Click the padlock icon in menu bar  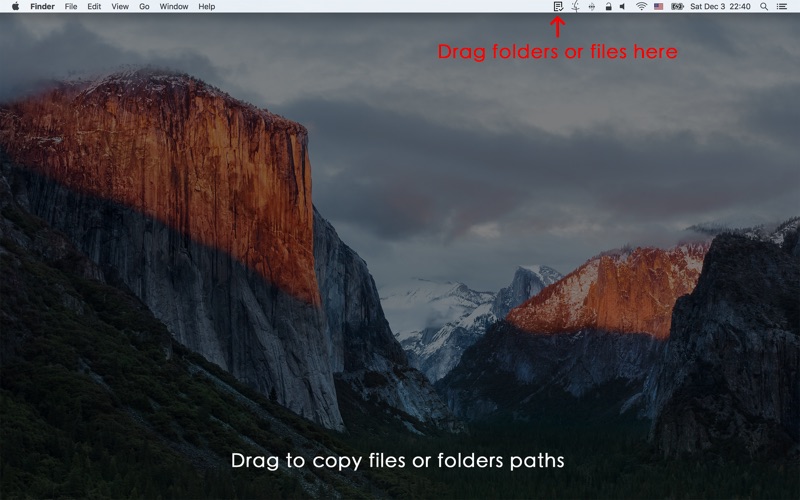pyautogui.click(x=607, y=6)
